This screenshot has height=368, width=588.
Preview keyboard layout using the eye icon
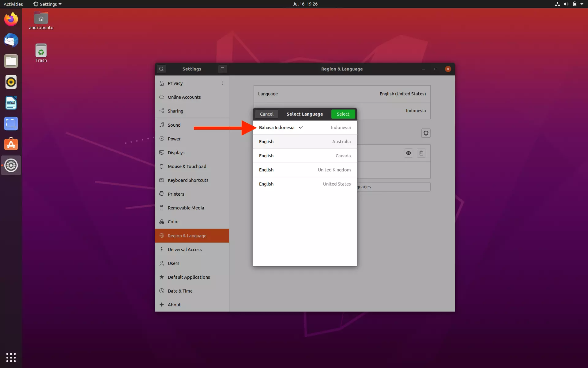[409, 153]
